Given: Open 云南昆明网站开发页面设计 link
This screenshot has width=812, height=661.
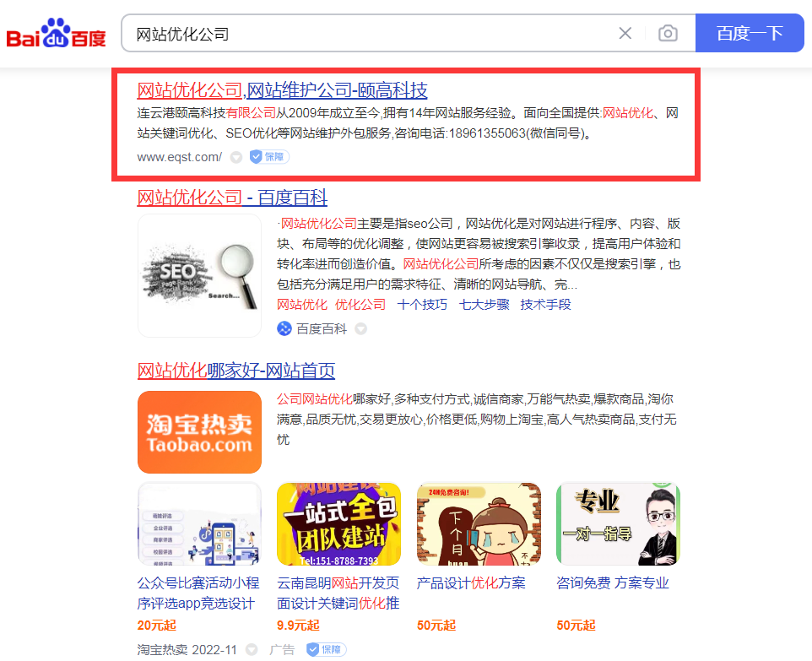Looking at the screenshot, I should [x=338, y=593].
